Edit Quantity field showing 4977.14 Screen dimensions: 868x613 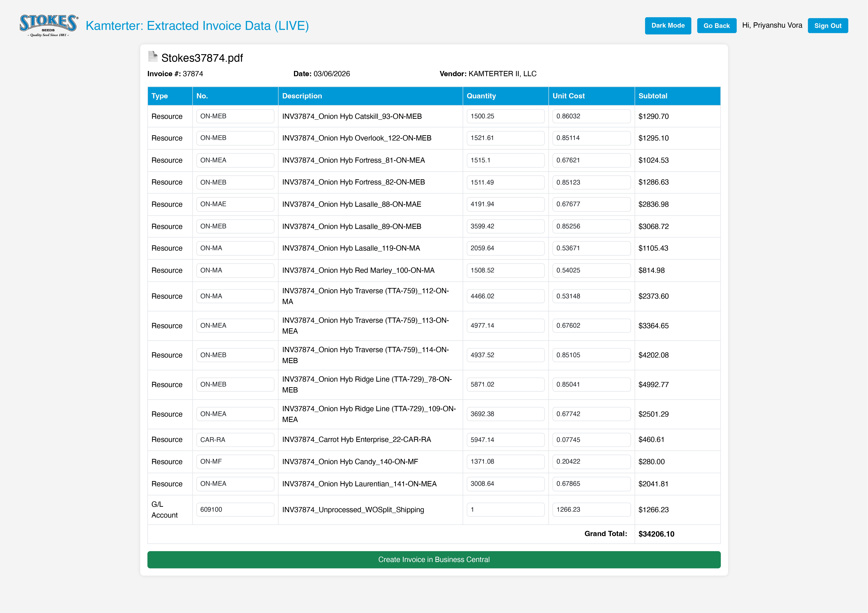tap(506, 326)
